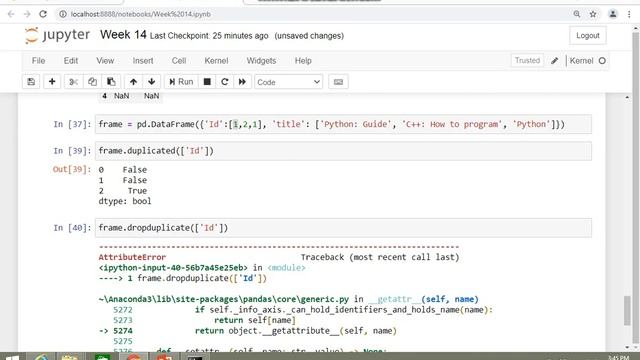The image size is (640, 360).
Task: Open the Widgets menu
Action: coord(261,61)
